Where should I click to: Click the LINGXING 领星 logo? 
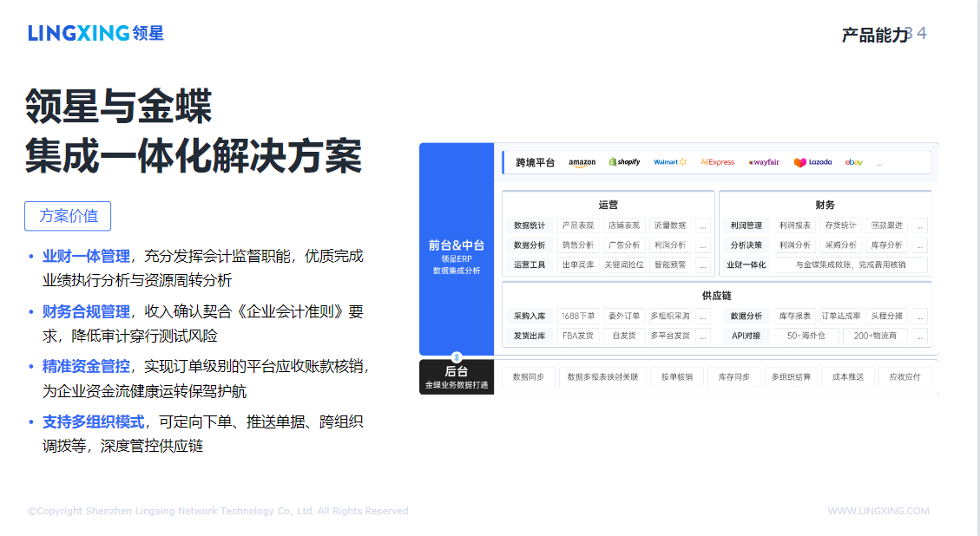click(95, 33)
